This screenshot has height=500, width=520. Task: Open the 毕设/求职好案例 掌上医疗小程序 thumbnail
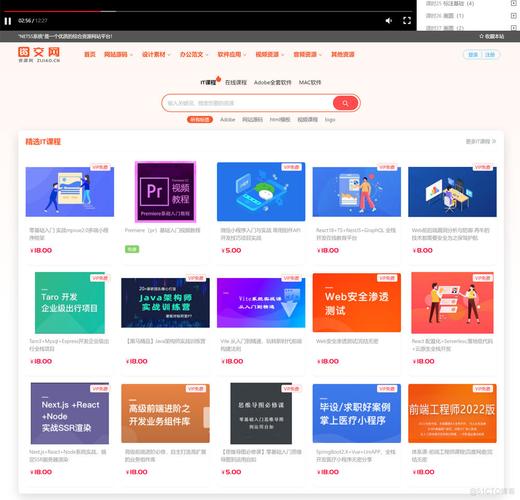click(357, 413)
